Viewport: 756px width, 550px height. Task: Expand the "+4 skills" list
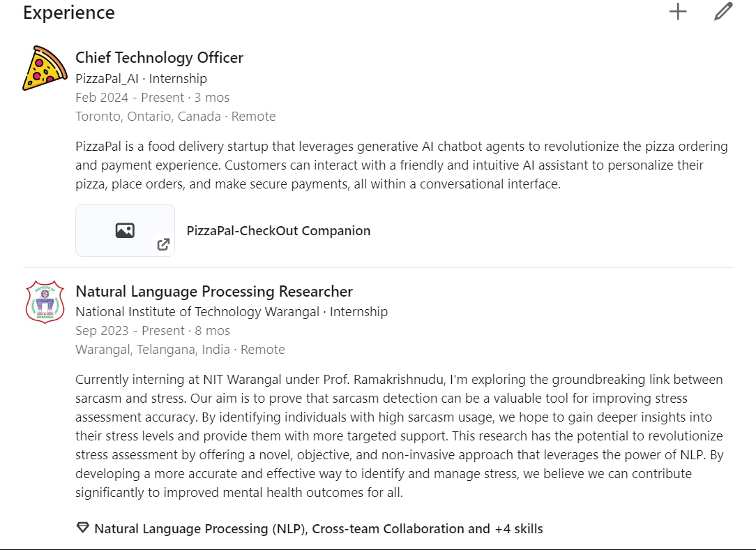(518, 528)
